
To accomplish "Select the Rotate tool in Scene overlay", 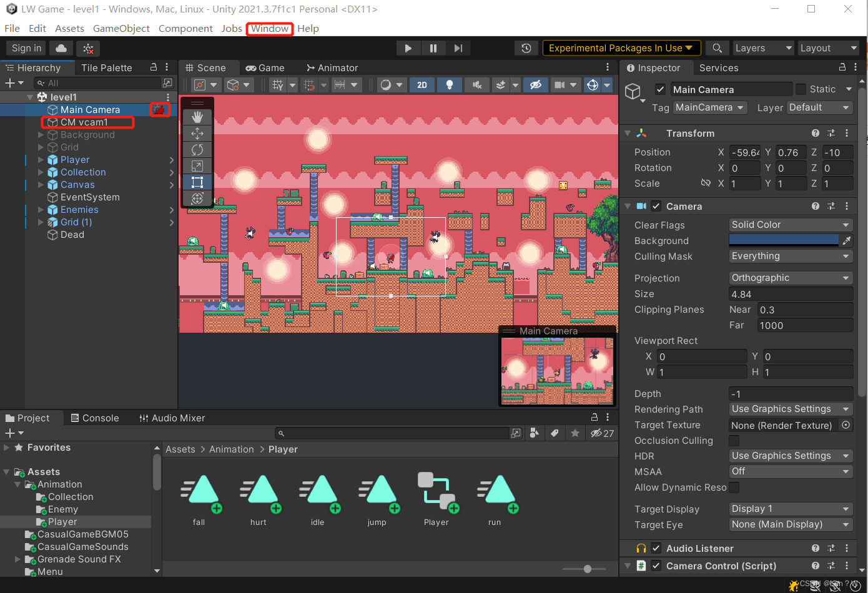I will (x=197, y=150).
